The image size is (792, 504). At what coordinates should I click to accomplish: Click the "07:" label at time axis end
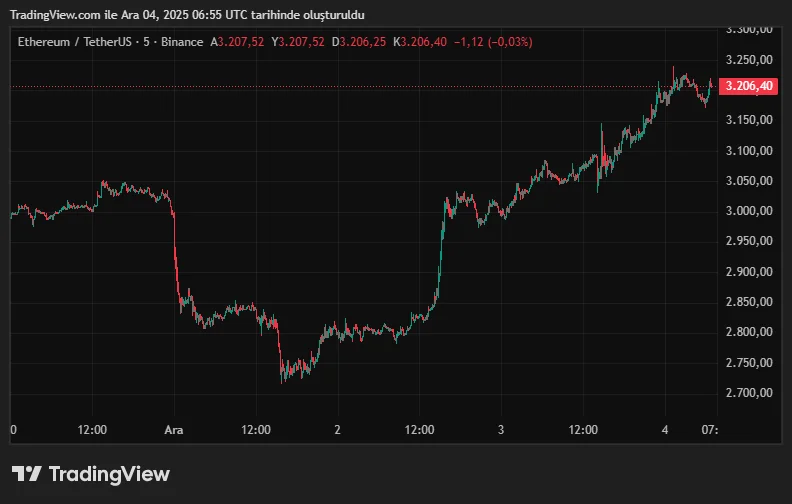710,429
